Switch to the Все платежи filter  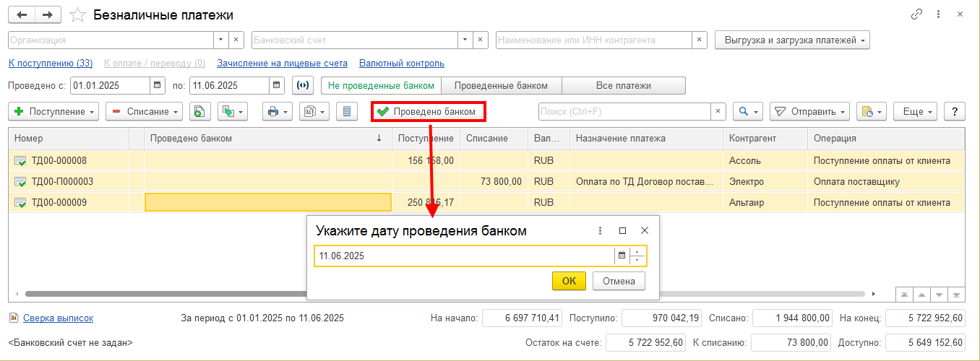pyautogui.click(x=623, y=85)
